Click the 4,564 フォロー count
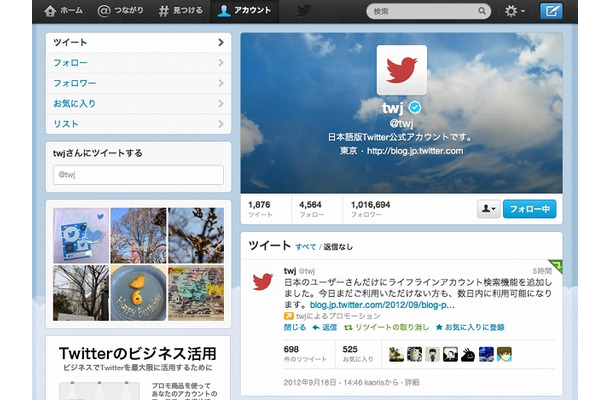Viewport: 610px width, 400px height. tap(311, 209)
